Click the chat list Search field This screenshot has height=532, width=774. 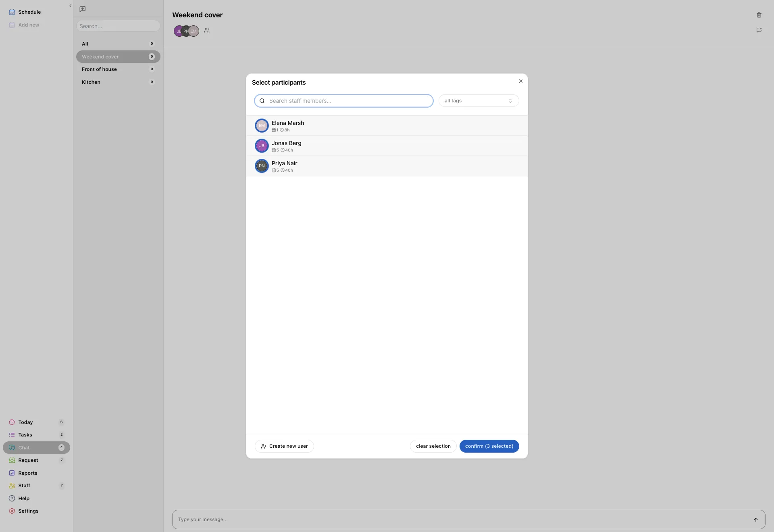[x=118, y=26]
